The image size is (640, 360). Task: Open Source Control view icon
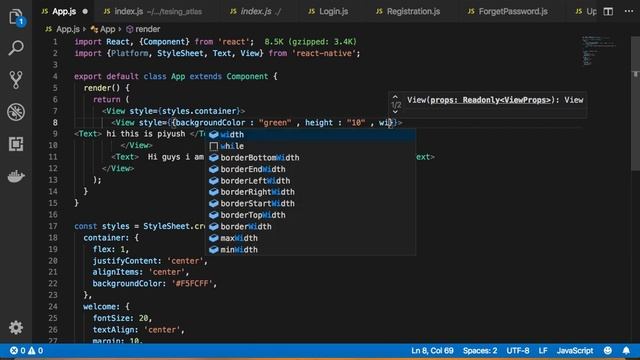click(16, 80)
